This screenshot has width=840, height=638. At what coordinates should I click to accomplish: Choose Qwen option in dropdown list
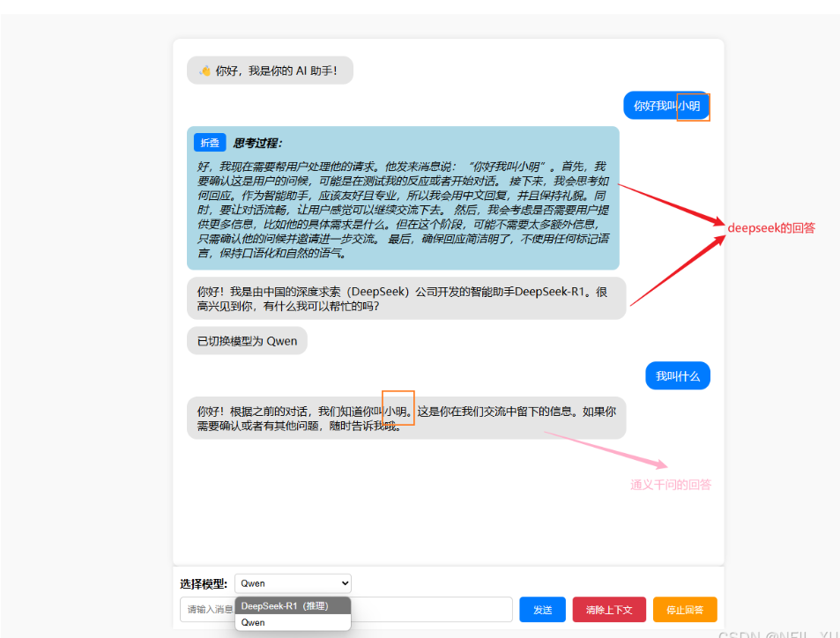[293, 622]
